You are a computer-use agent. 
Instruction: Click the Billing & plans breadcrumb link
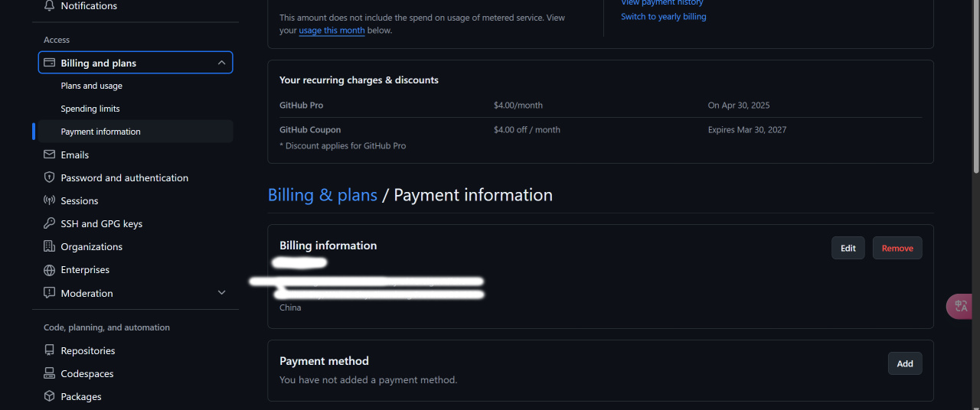(x=322, y=195)
